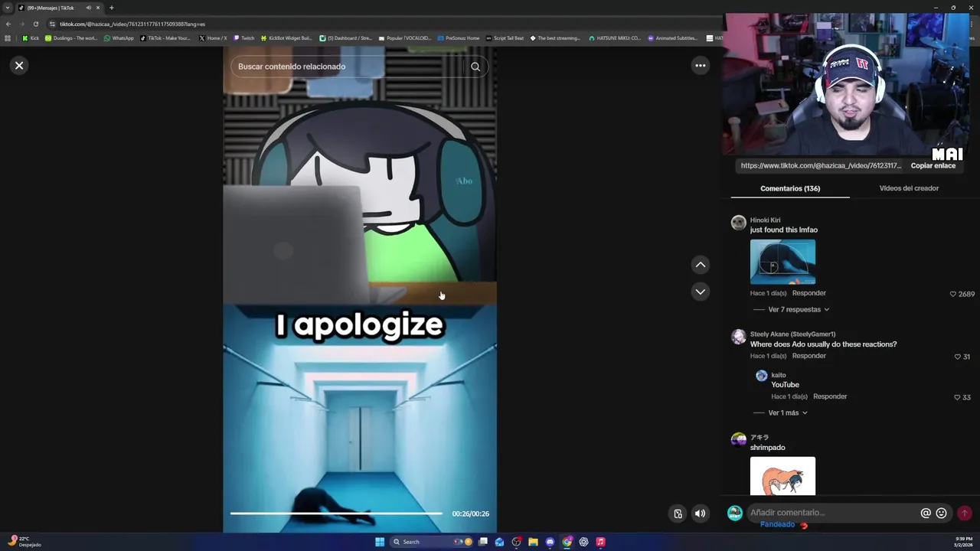Screen dimensions: 980x551
Task: Open the taskbar clock showing 9:39 PM
Action: (x=964, y=542)
